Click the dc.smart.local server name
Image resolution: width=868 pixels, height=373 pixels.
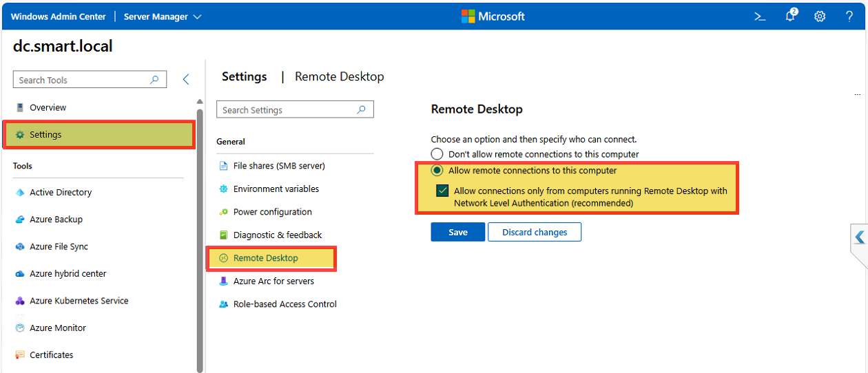click(63, 47)
